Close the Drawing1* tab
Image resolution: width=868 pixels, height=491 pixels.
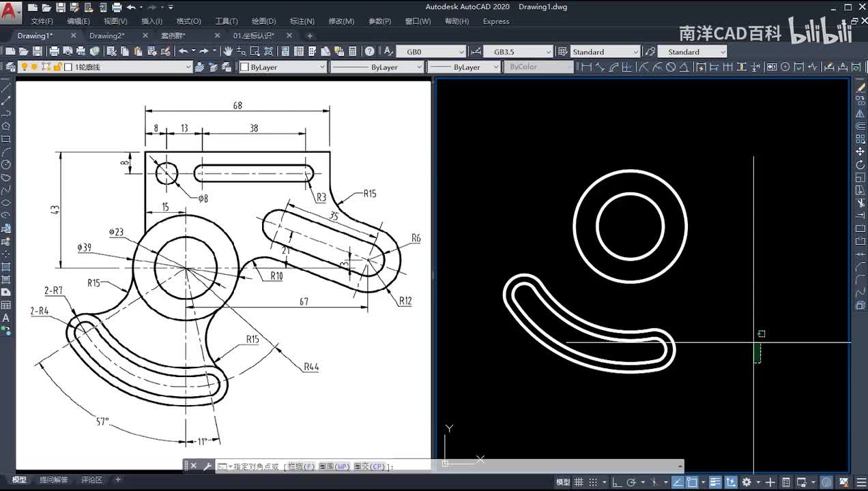pos(73,35)
